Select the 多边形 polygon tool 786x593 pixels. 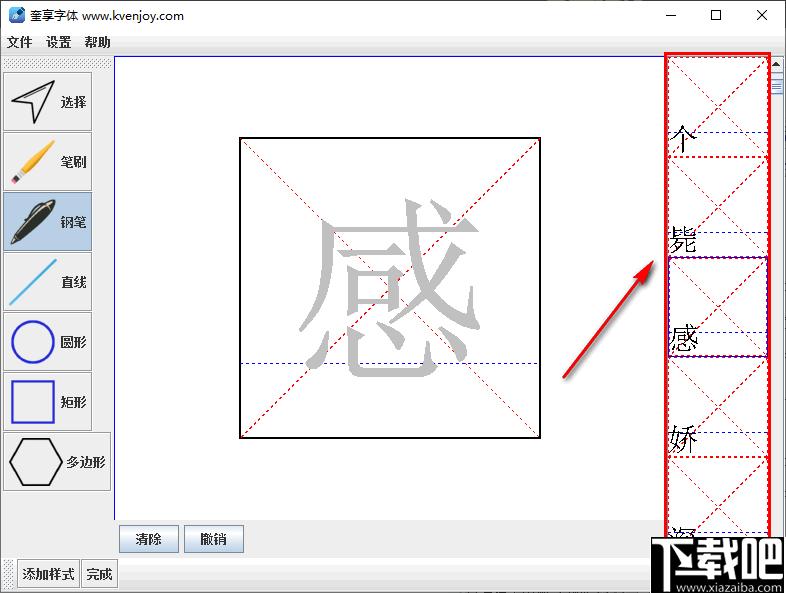pos(57,462)
